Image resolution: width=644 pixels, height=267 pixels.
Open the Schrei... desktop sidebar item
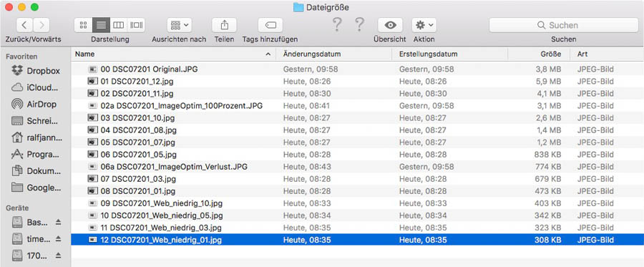point(35,121)
